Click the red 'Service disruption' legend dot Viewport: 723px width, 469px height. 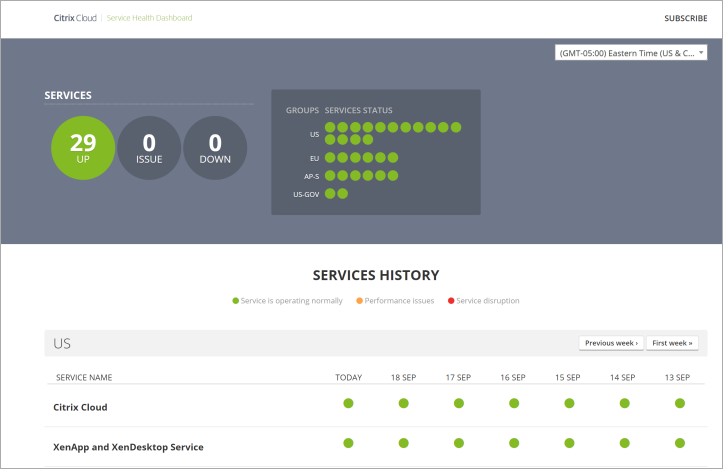click(451, 301)
